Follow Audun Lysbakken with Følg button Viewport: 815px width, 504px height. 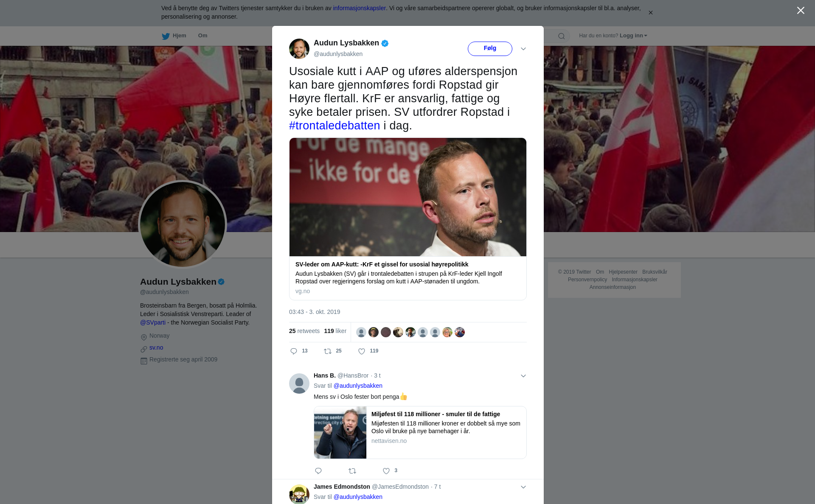[490, 49]
